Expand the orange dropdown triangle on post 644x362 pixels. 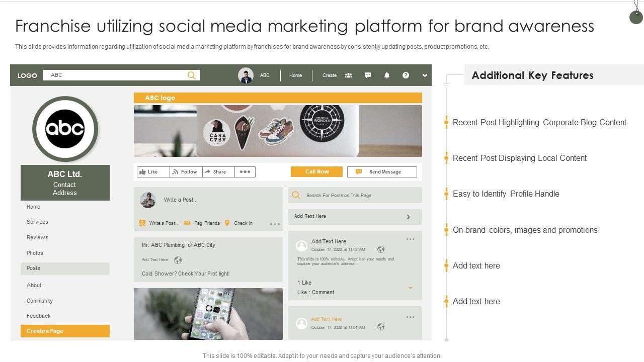click(411, 288)
